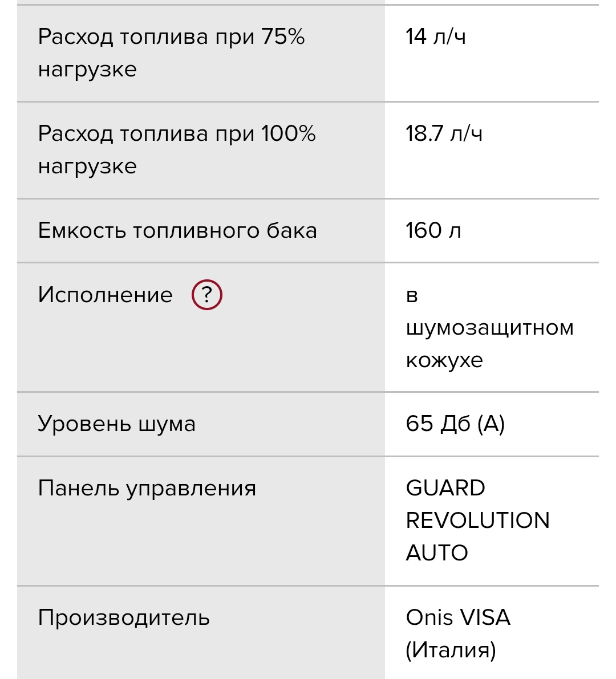Select the Панель управления label
The image size is (616, 679).
[x=147, y=489]
